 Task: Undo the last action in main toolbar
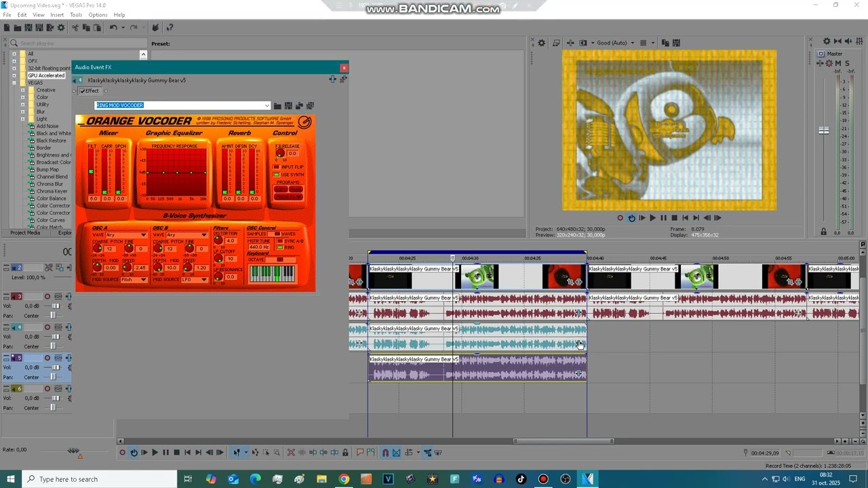coord(113,28)
